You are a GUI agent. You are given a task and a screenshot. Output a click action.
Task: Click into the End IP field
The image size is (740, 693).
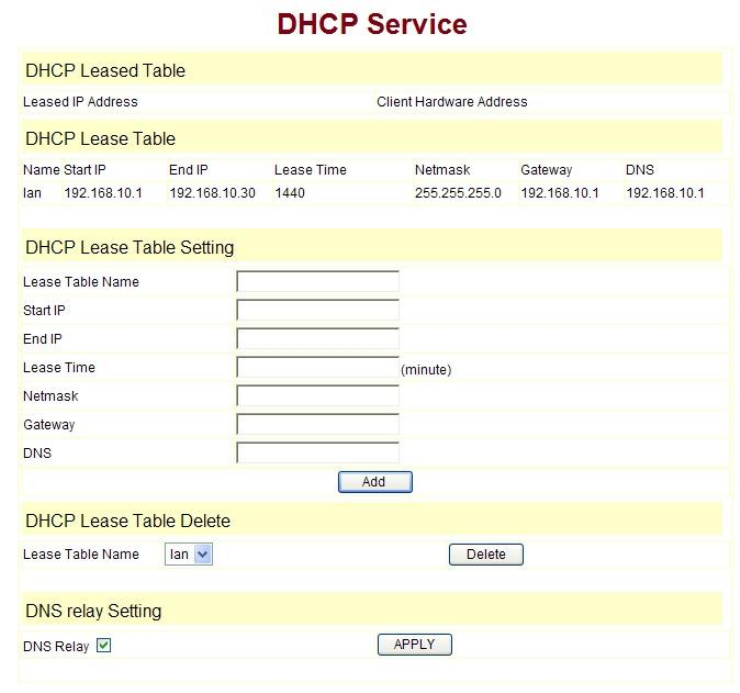click(x=318, y=339)
